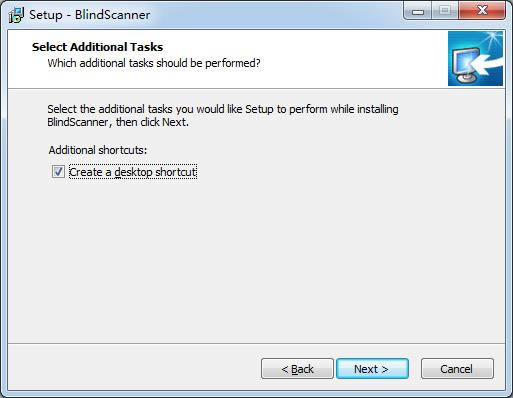Image resolution: width=513 pixels, height=398 pixels.
Task: Click the Setup installer icon in title bar
Action: [16, 15]
